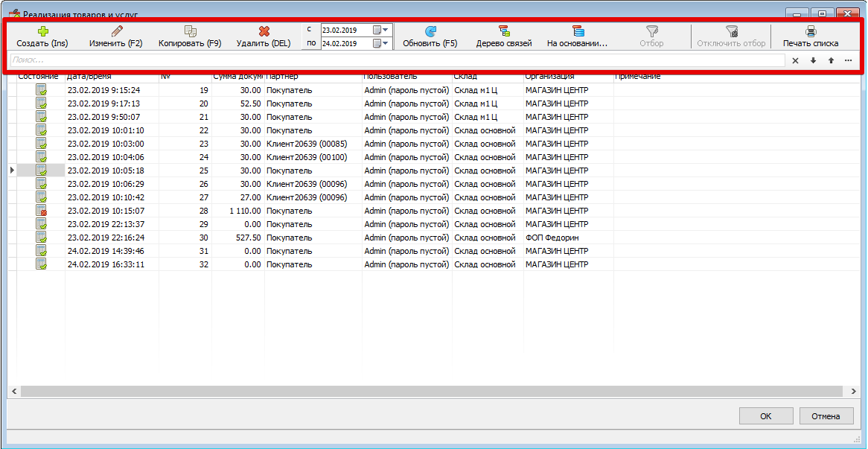
Task: Clear the search with the X icon
Action: 795,60
